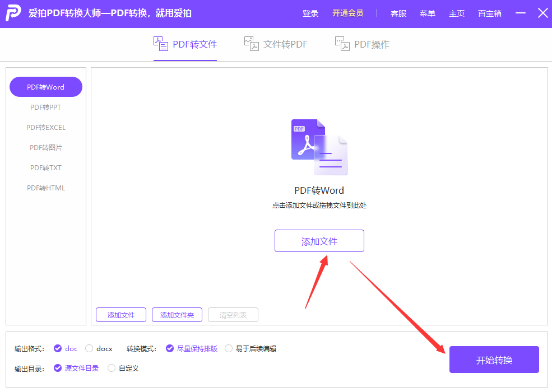This screenshot has width=552, height=392.
Task: Click the PDF转Word heading in the drop area
Action: 319,190
